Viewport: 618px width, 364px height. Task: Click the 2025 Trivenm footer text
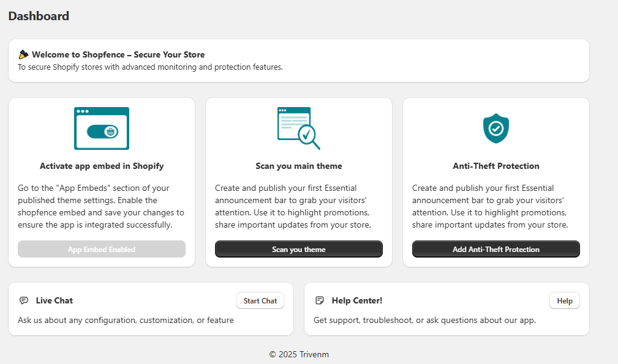click(x=303, y=355)
